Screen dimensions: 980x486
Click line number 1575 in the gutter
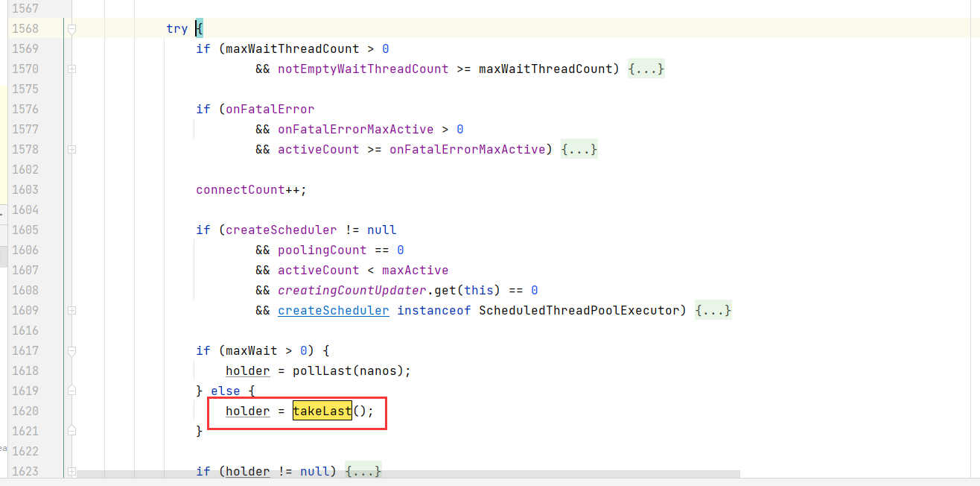26,89
